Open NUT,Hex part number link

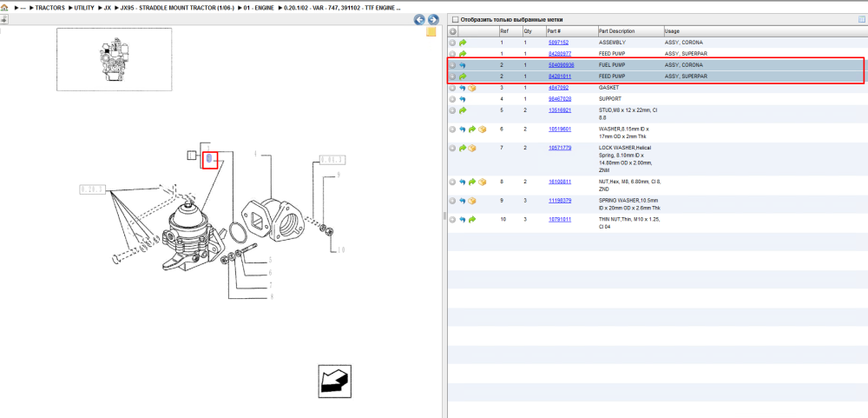click(x=559, y=182)
